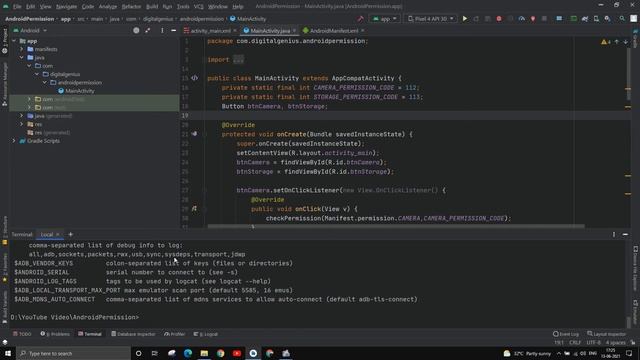Open the TODO tool window

(x=22, y=334)
